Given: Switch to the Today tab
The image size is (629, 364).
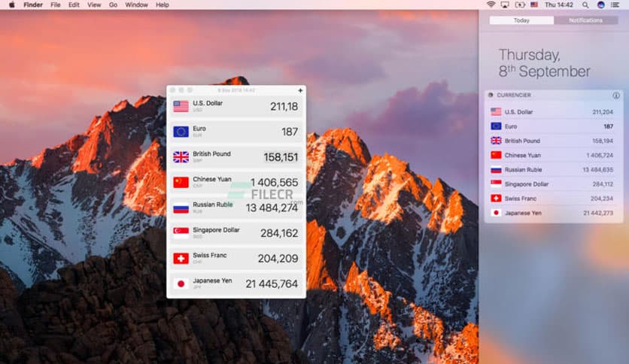Looking at the screenshot, I should (x=521, y=20).
